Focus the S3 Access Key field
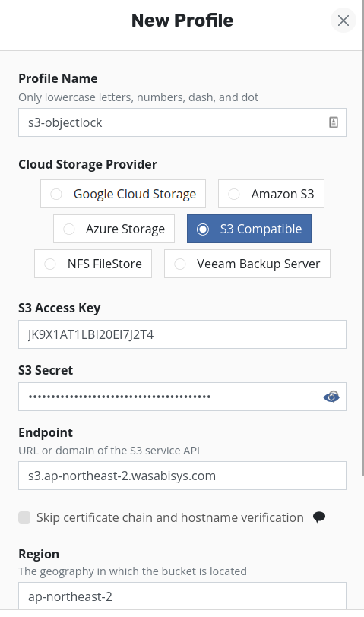364x617 pixels. coord(182,334)
